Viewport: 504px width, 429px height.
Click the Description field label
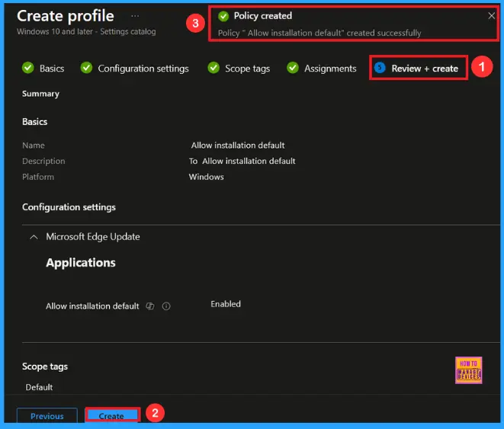(x=43, y=162)
